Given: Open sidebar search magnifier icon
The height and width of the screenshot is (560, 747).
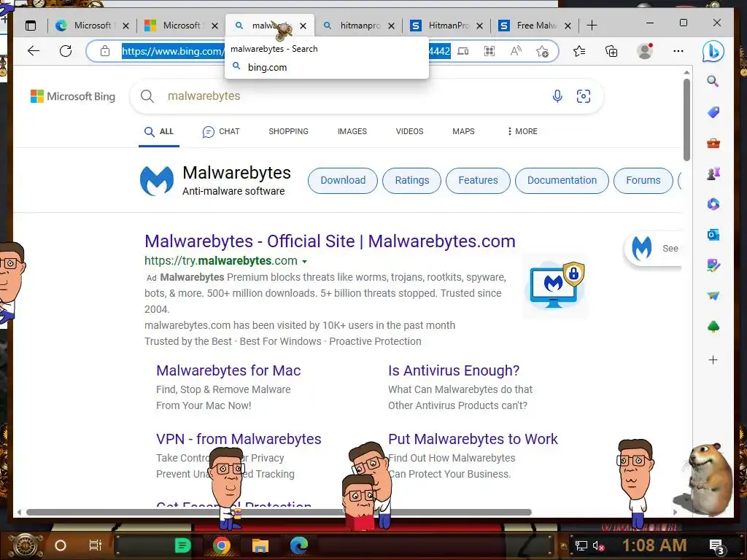Looking at the screenshot, I should (x=713, y=81).
